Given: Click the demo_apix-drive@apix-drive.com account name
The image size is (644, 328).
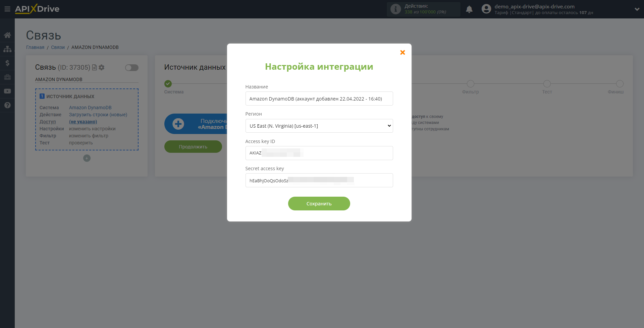Looking at the screenshot, I should pyautogui.click(x=534, y=6).
